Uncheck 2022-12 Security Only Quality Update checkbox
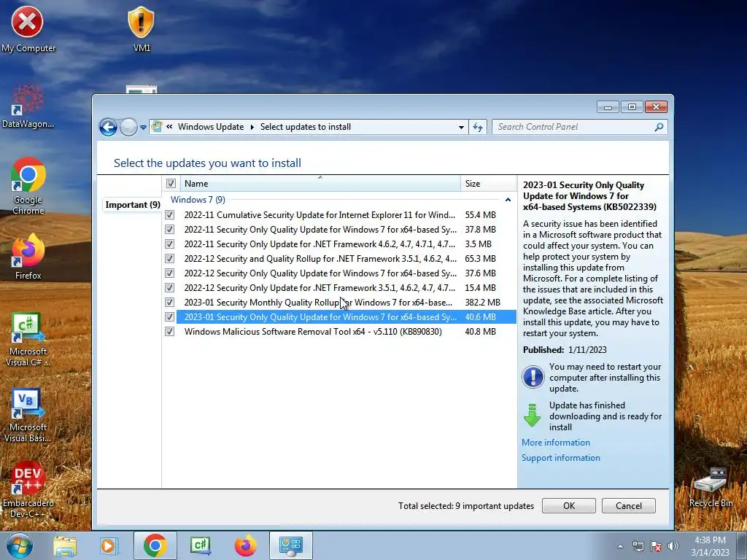Screen dimensions: 747x560 (169, 273)
